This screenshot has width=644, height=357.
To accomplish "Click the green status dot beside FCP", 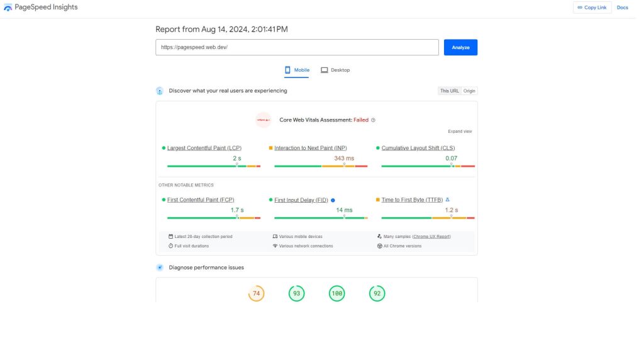I will (x=164, y=200).
